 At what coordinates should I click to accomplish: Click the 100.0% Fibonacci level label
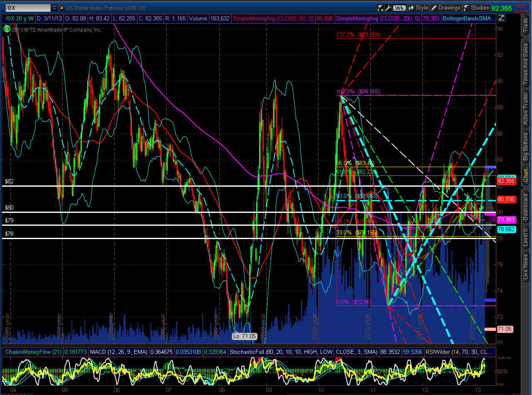click(x=358, y=91)
